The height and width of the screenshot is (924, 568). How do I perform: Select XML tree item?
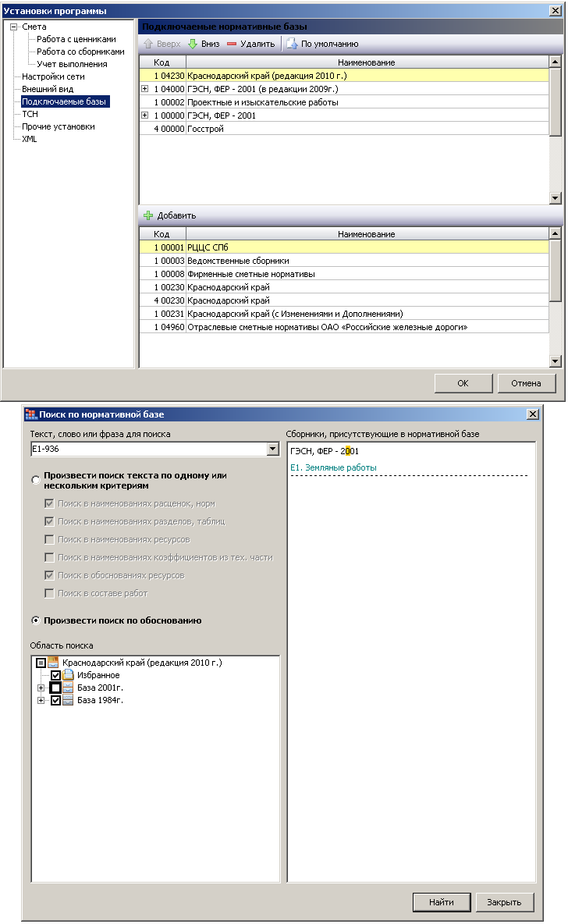30,139
